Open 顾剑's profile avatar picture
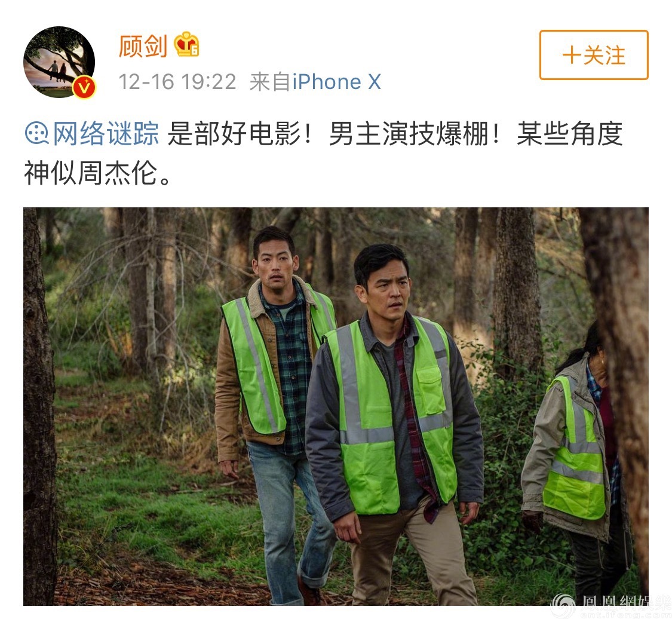The image size is (672, 619). coord(59,62)
